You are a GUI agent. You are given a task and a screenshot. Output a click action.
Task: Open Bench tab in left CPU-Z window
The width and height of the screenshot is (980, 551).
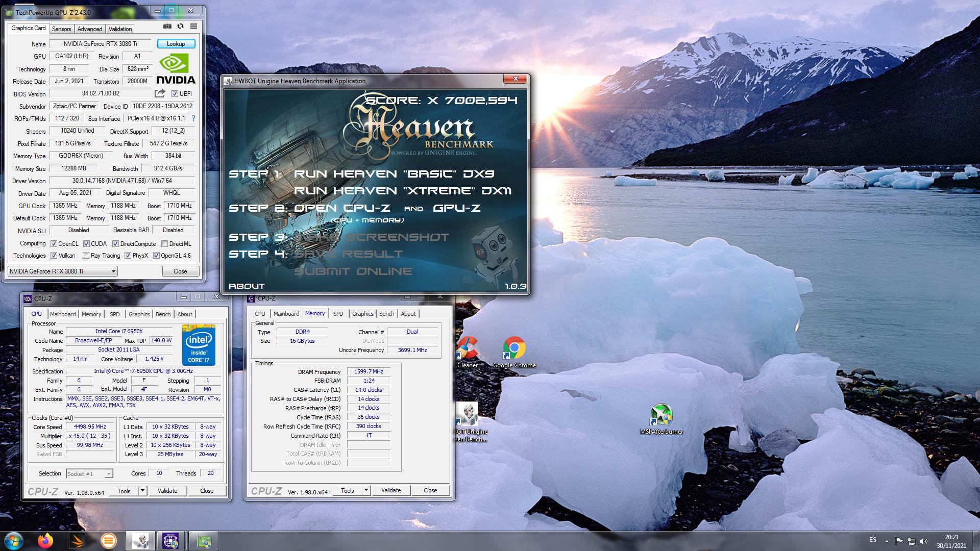[163, 314]
